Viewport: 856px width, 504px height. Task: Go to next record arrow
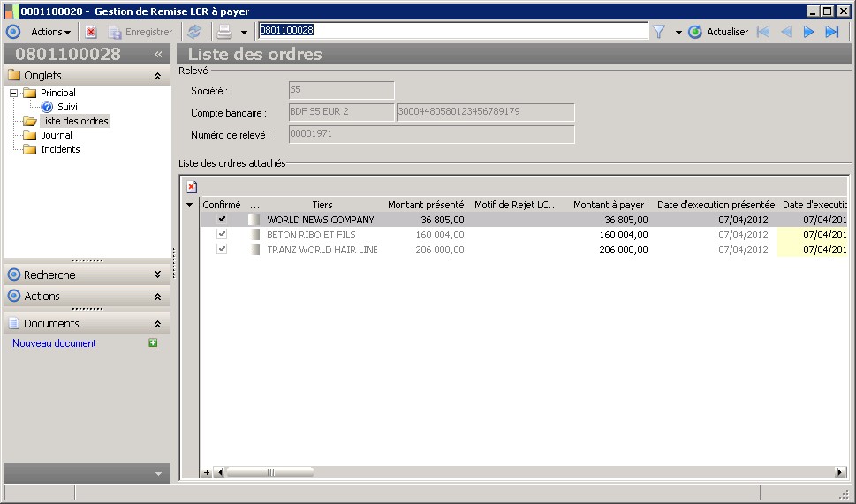[x=808, y=32]
